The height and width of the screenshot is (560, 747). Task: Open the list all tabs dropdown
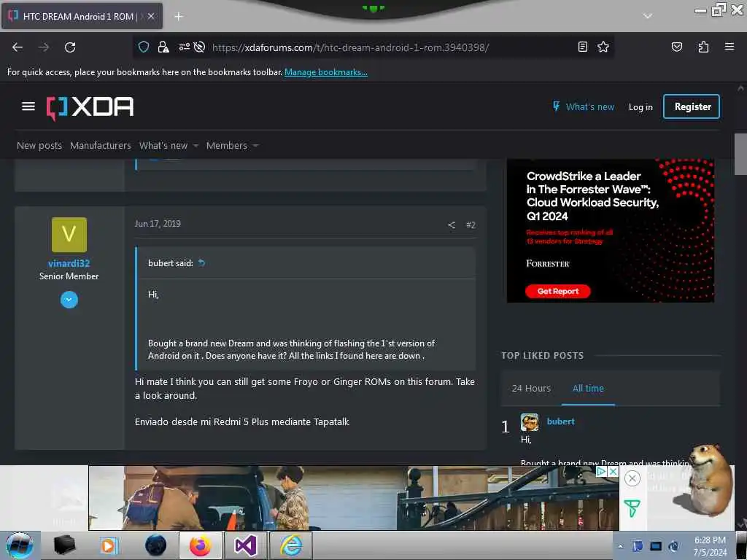pyautogui.click(x=648, y=16)
